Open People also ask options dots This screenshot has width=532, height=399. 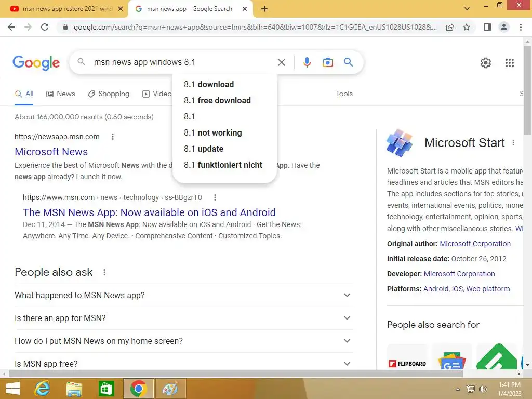tap(104, 272)
